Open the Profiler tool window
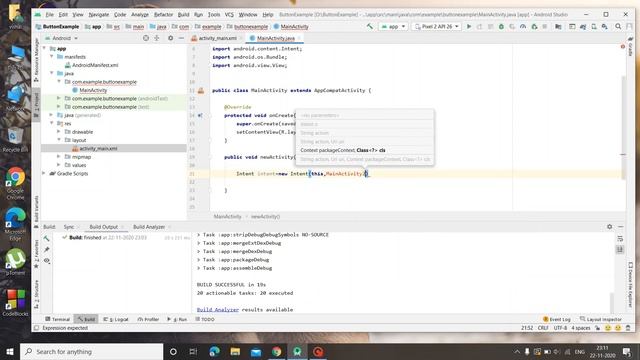640x360 pixels. [148, 319]
